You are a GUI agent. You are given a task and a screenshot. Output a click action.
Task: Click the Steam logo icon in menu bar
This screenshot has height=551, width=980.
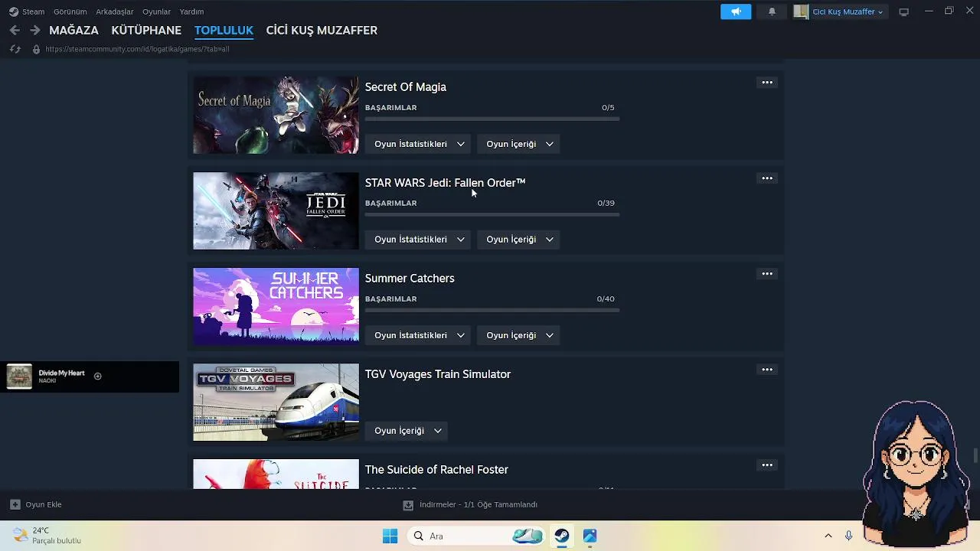[14, 11]
